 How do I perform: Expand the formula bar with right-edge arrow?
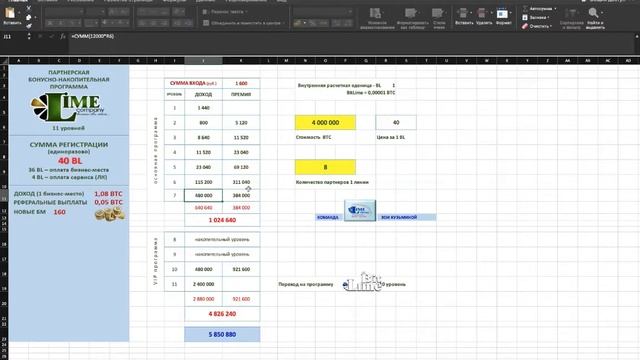637,36
